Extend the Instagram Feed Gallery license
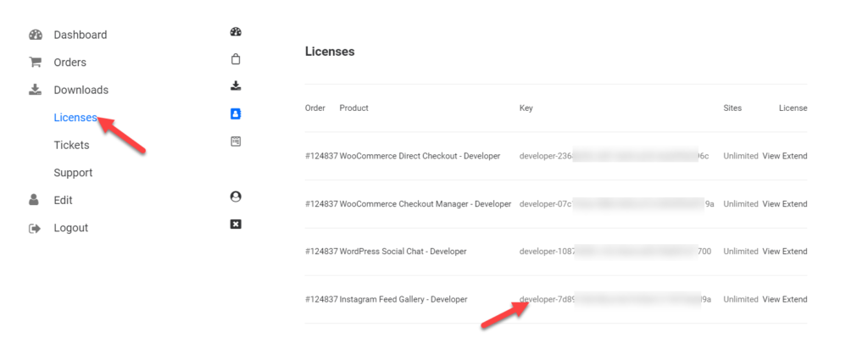868x338 pixels. coord(795,299)
